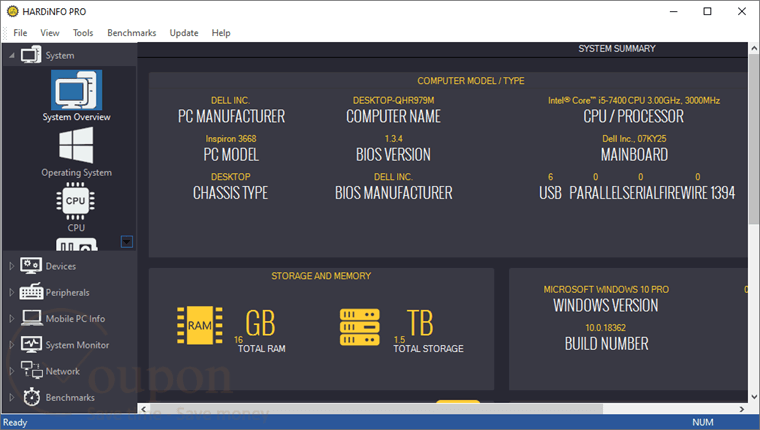Open the View menu
Image resolution: width=760 pixels, height=430 pixels.
49,32
